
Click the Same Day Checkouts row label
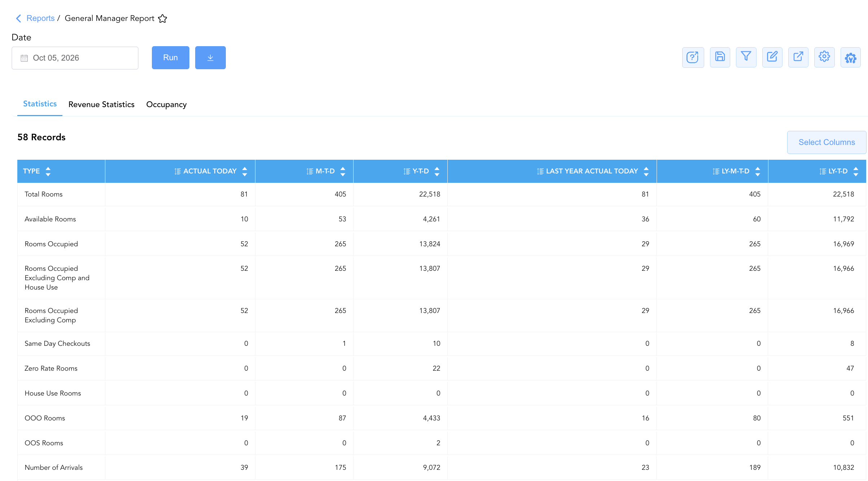tap(57, 344)
